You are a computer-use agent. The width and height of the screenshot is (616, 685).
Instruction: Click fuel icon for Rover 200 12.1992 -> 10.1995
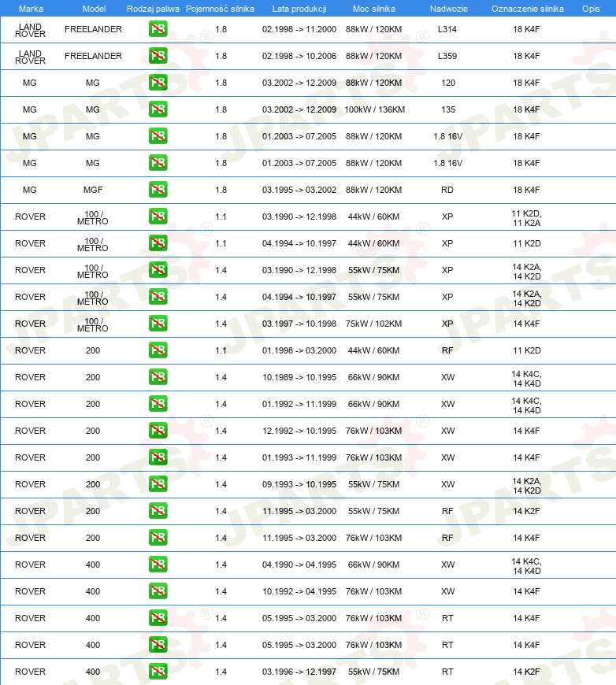(158, 431)
